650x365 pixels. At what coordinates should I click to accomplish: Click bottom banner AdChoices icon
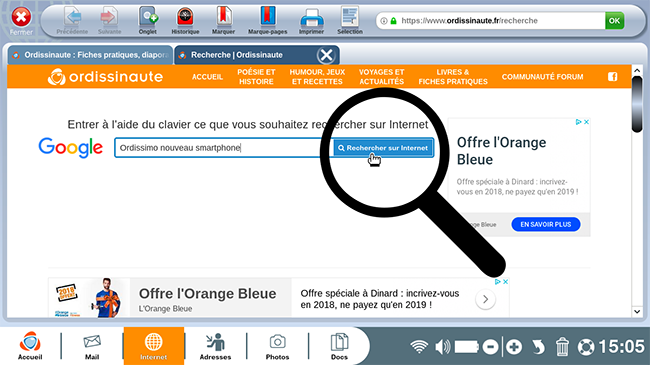[x=498, y=282]
